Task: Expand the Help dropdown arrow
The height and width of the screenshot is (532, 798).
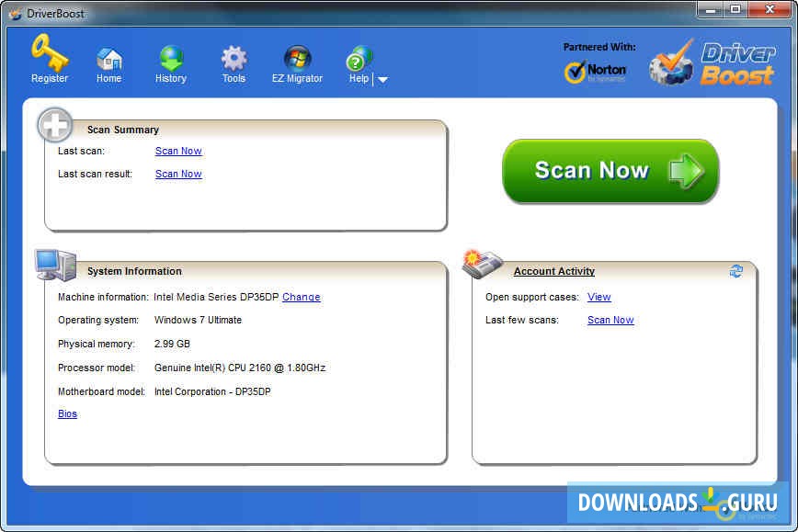Action: point(382,79)
